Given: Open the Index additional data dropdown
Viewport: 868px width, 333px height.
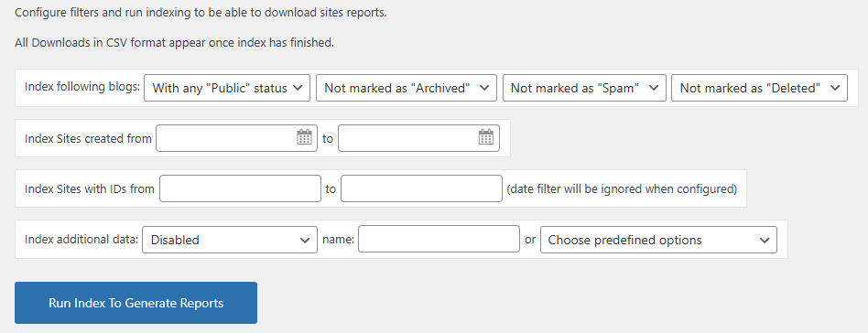Looking at the screenshot, I should pos(230,240).
